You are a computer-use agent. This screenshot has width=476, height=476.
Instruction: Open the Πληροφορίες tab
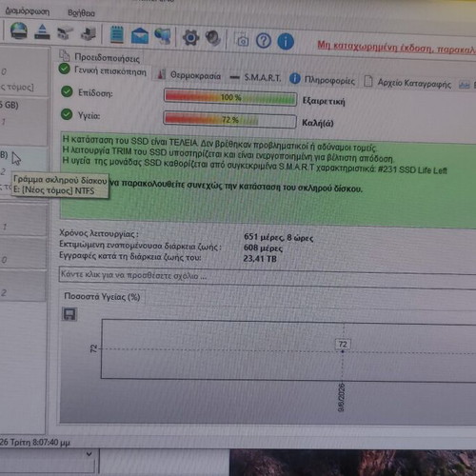tap(322, 80)
